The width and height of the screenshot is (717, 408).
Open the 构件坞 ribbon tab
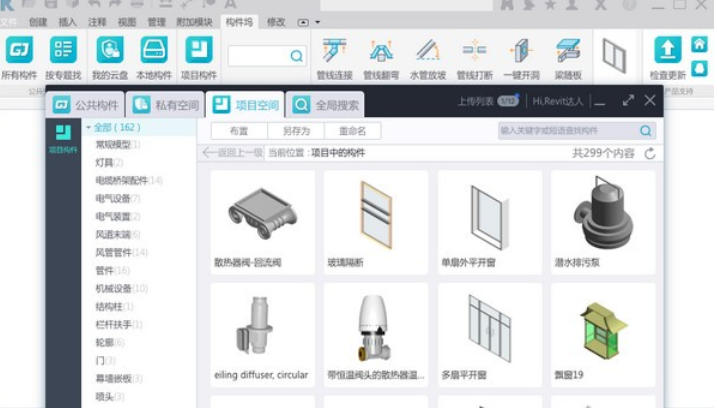(x=239, y=22)
